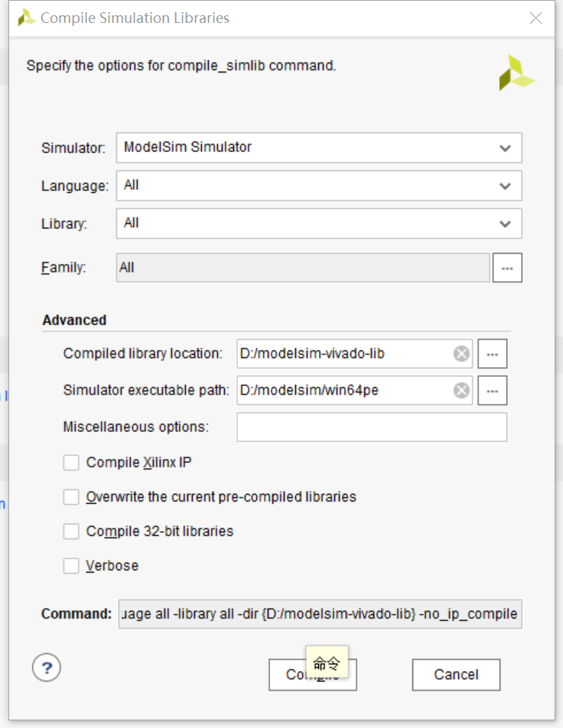
Task: Clear the compiled library location field
Action: 461,354
